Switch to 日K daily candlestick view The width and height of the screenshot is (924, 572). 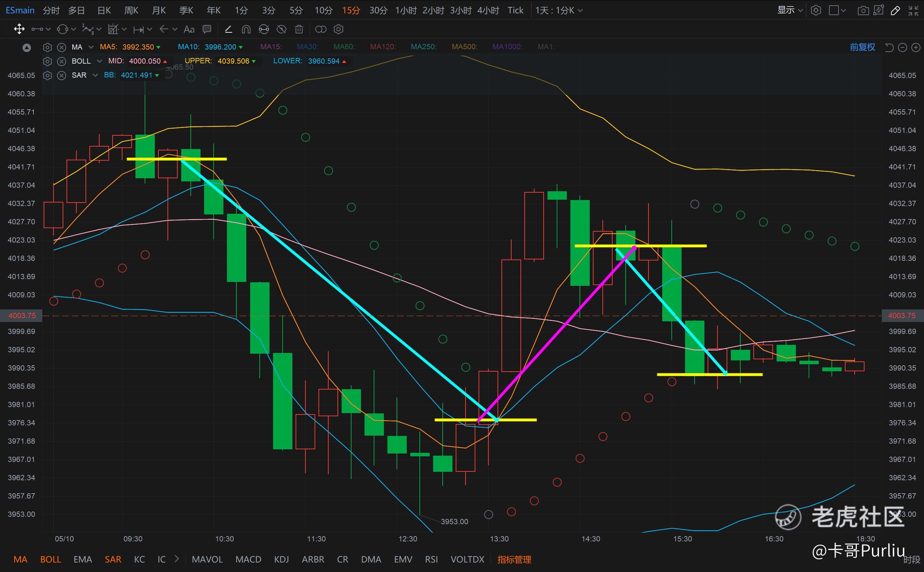pyautogui.click(x=104, y=10)
